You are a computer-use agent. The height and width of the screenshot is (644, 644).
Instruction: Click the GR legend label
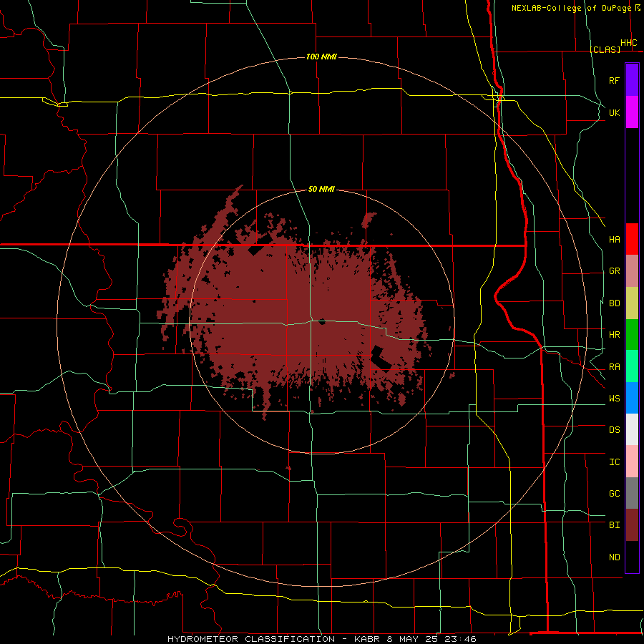(614, 271)
